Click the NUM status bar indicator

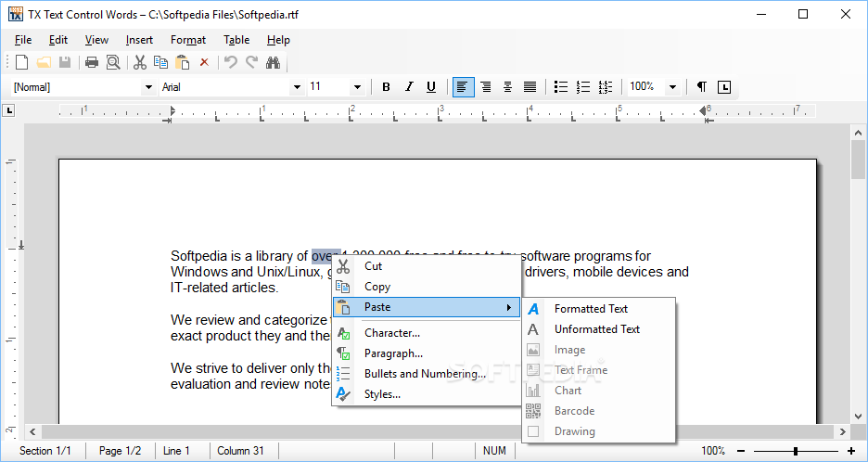point(494,451)
